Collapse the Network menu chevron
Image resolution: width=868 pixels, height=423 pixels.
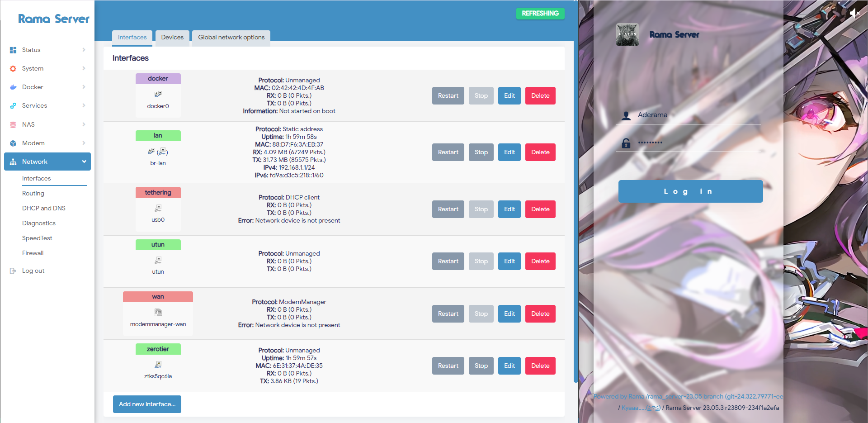click(84, 162)
